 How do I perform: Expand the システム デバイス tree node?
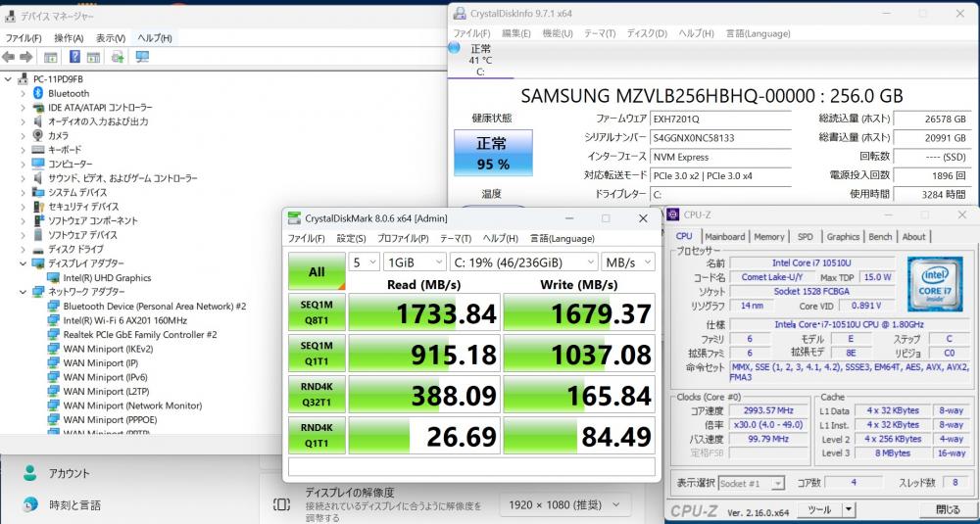click(x=23, y=192)
